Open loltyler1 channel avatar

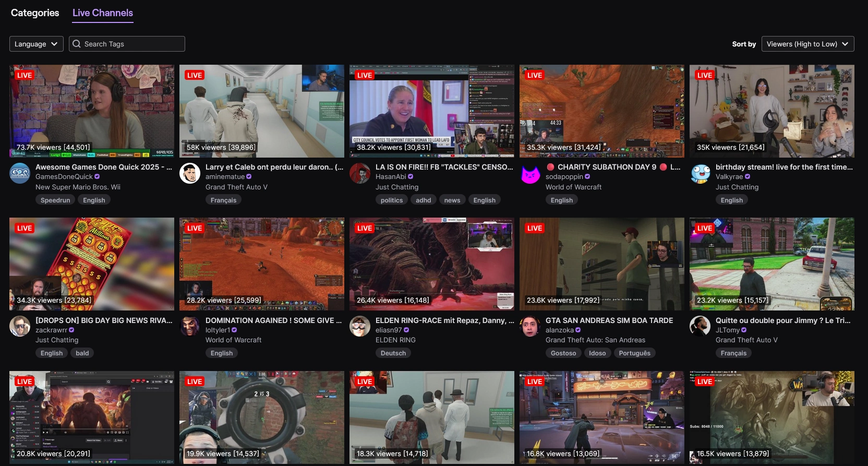(x=190, y=326)
